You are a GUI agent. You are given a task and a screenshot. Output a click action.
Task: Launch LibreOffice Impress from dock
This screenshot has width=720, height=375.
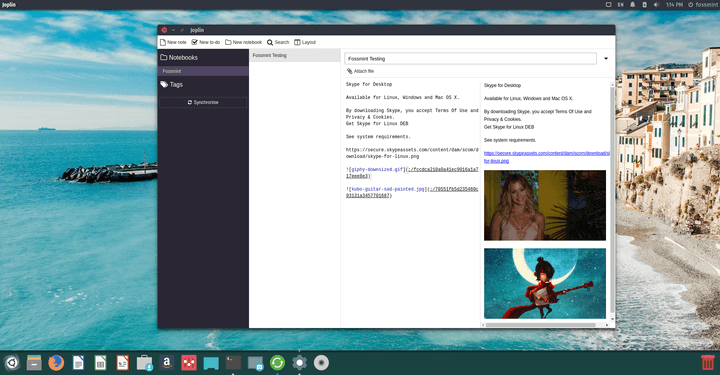click(123, 363)
